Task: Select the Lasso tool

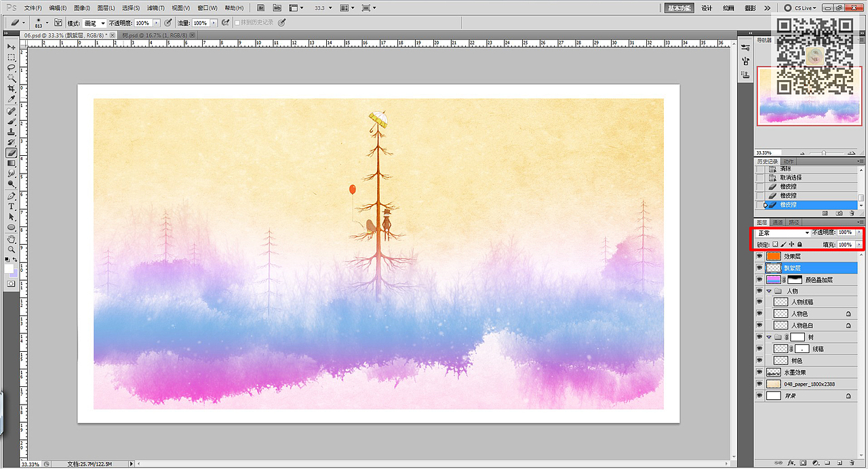Action: tap(12, 67)
